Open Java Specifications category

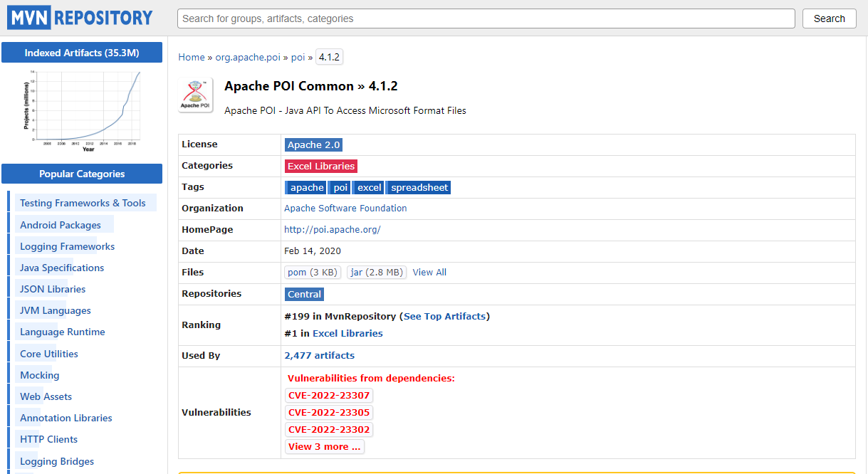tap(62, 268)
